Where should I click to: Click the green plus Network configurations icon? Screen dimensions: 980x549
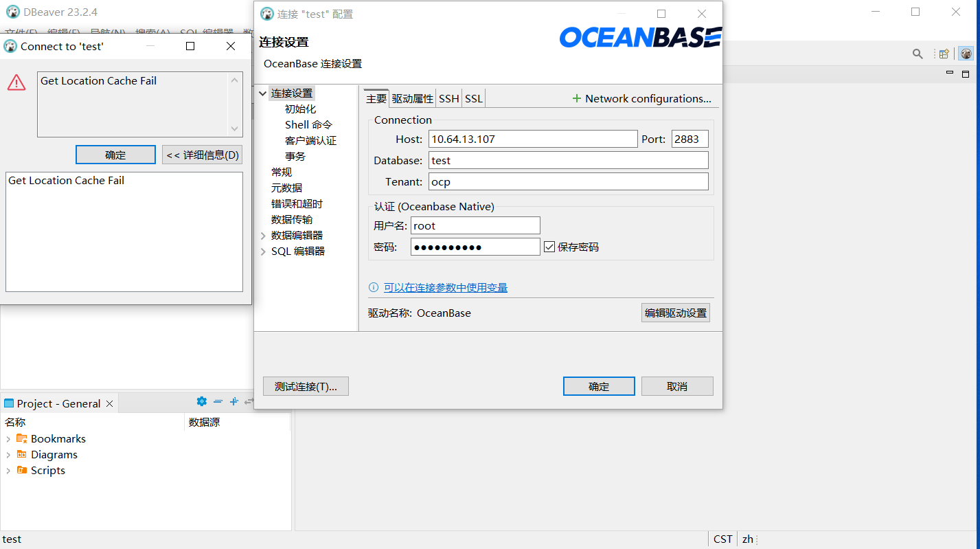577,98
